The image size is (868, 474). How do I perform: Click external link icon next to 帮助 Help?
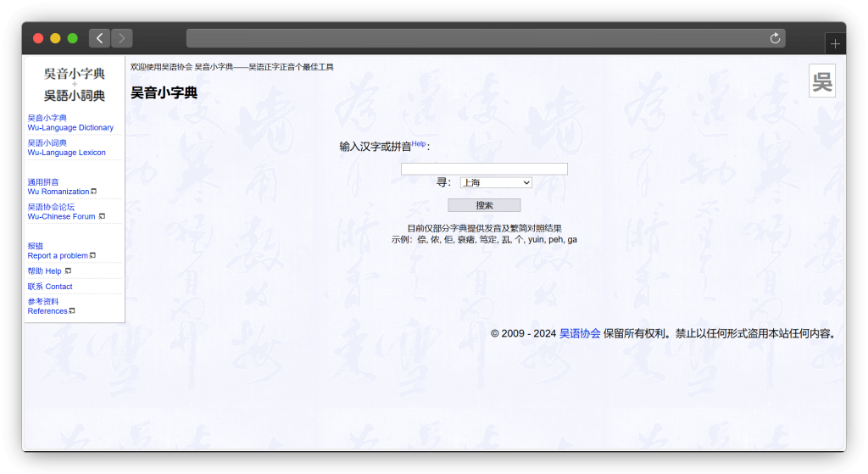click(x=68, y=270)
